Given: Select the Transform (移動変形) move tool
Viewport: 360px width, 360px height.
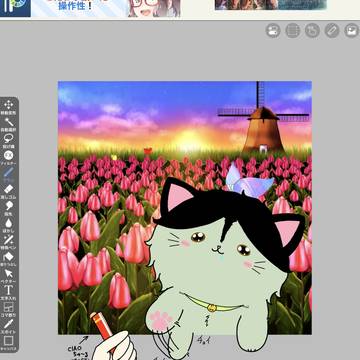Looking at the screenshot, I should [x=8, y=107].
